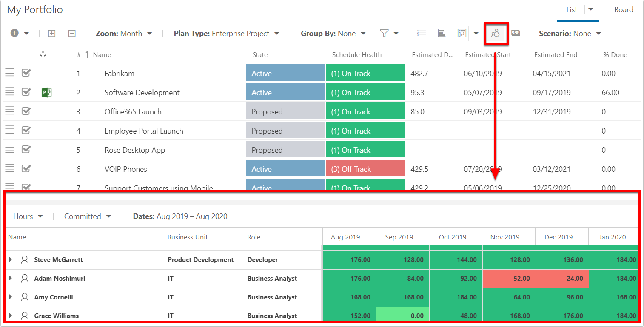Click the drag handle on Rose Desktop App row
Image resolution: width=644 pixels, height=327 pixels.
pos(9,149)
